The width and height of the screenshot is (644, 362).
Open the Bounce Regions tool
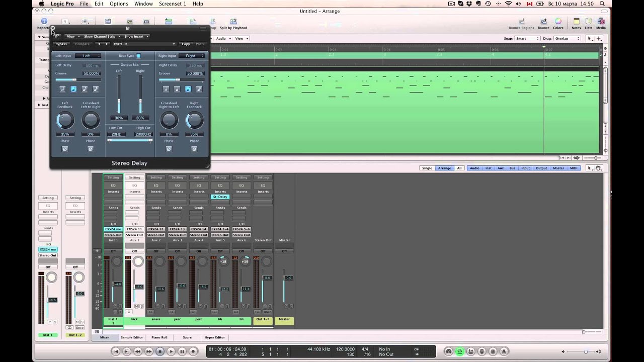point(521,24)
